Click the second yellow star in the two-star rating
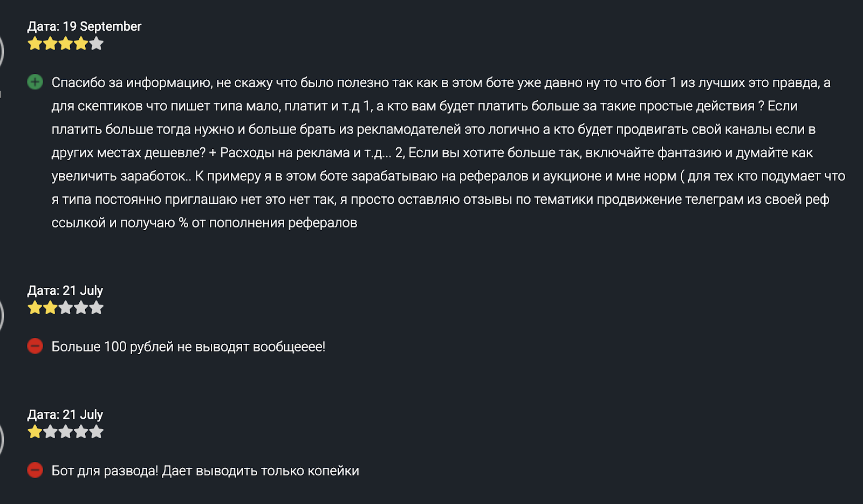The height and width of the screenshot is (504, 863). tap(50, 308)
